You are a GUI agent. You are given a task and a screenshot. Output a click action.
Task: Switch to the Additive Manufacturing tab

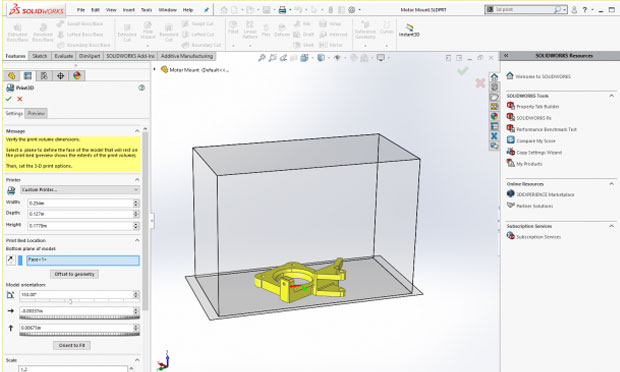[x=187, y=56]
